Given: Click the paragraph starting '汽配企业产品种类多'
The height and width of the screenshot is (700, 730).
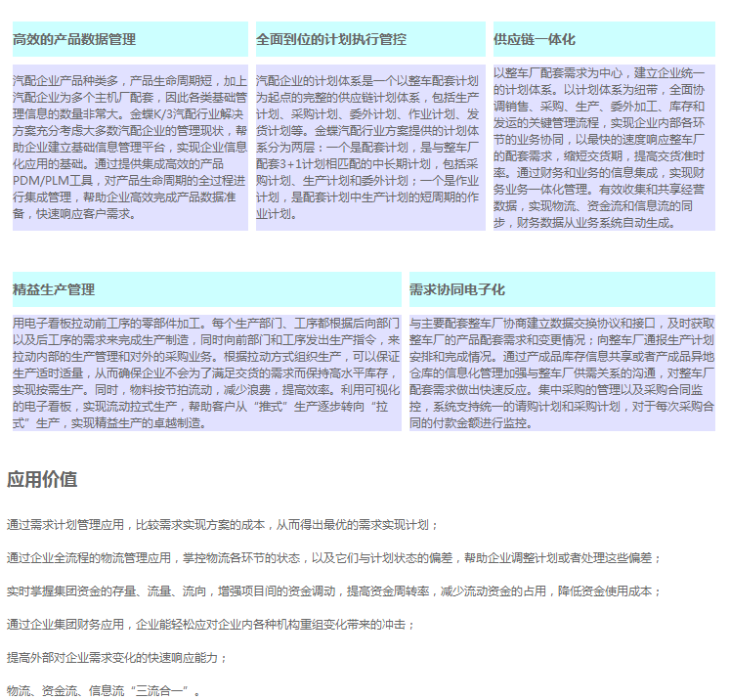Looking at the screenshot, I should 130,148.
